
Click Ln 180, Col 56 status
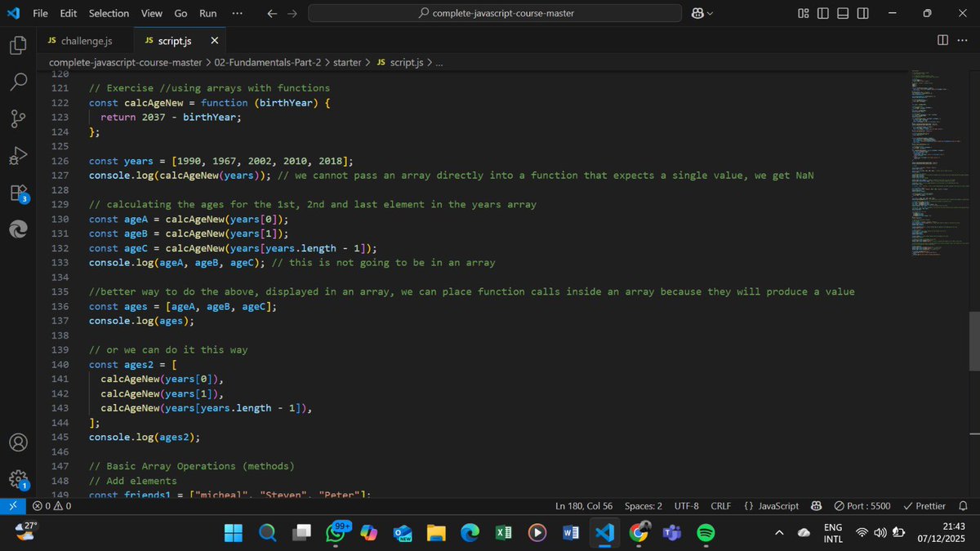[x=584, y=506]
